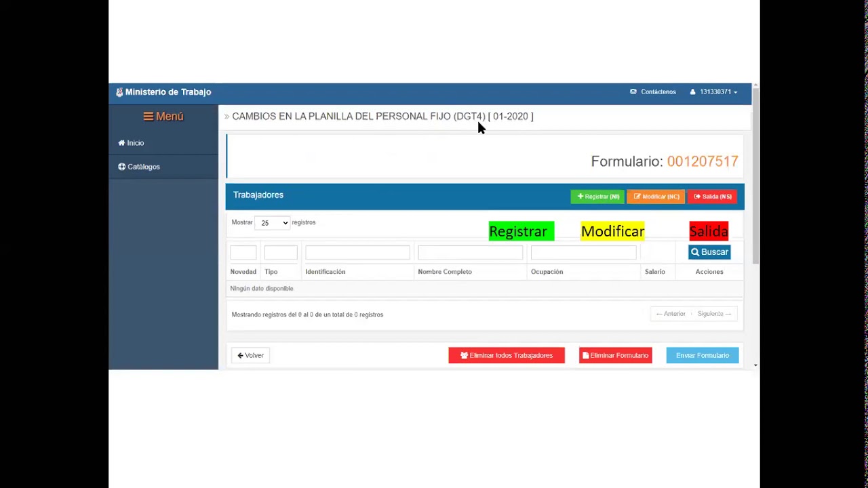Click the Ningún dato disponible message
868x488 pixels.
(x=262, y=289)
